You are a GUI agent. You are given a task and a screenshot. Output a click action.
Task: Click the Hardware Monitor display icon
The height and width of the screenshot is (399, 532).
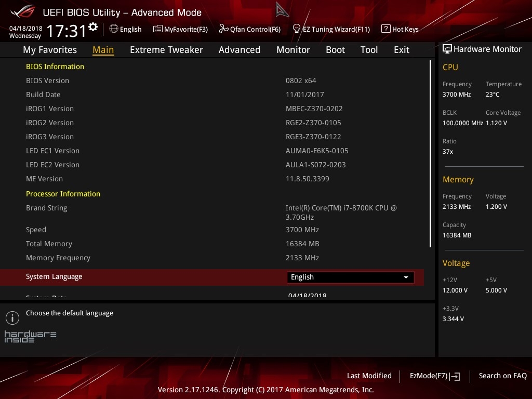(447, 49)
